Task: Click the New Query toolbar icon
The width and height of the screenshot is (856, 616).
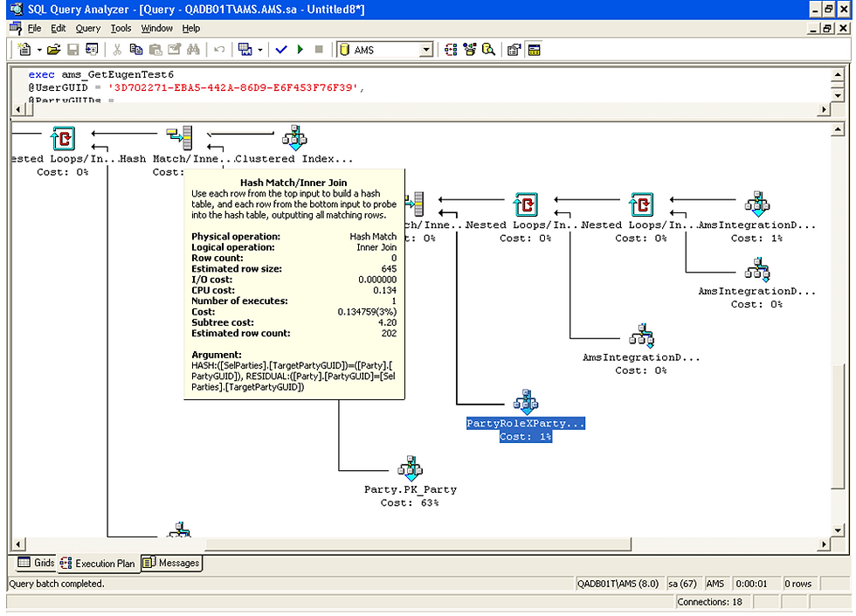Action: pyautogui.click(x=24, y=50)
